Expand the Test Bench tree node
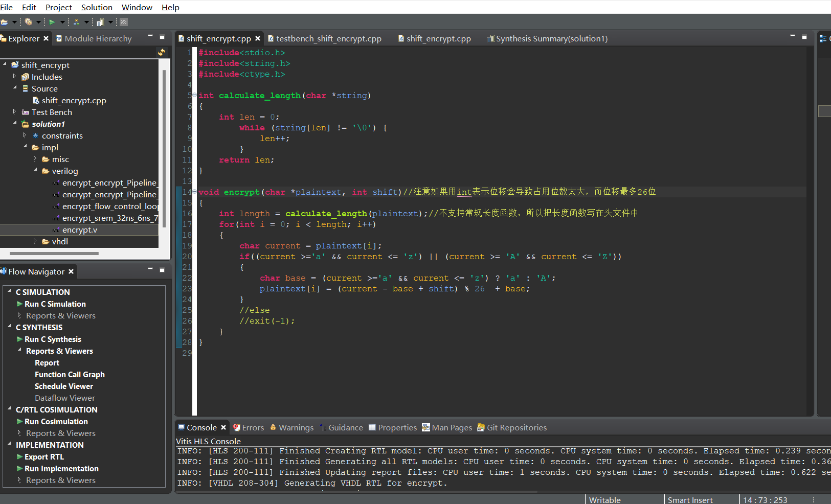831x504 pixels. pyautogui.click(x=14, y=111)
